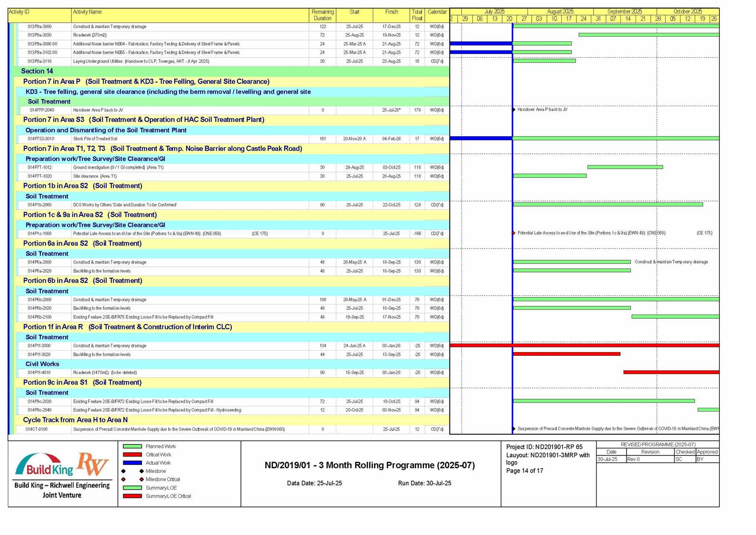Select the Actual Work blue legend swatch
This screenshot has height=535, width=756.
click(x=132, y=463)
